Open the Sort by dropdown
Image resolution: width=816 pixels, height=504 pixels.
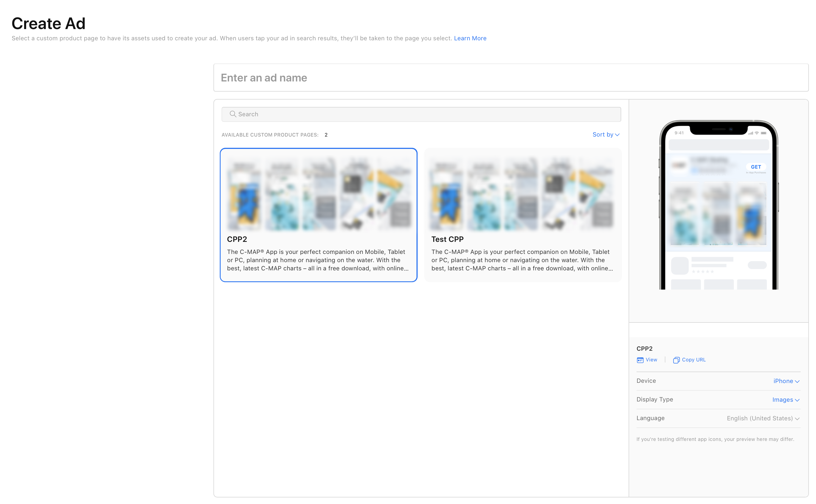606,135
